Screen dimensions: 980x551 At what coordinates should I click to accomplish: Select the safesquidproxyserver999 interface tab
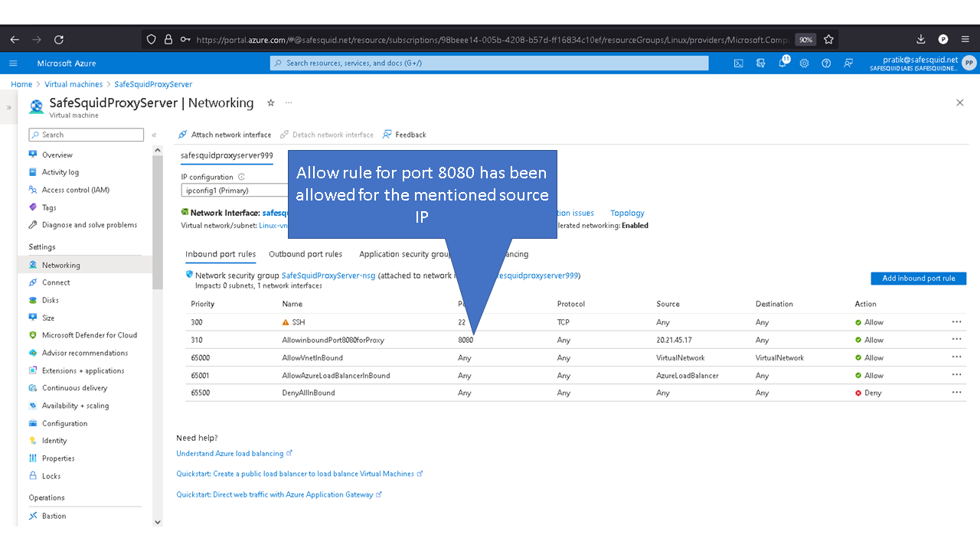click(227, 155)
